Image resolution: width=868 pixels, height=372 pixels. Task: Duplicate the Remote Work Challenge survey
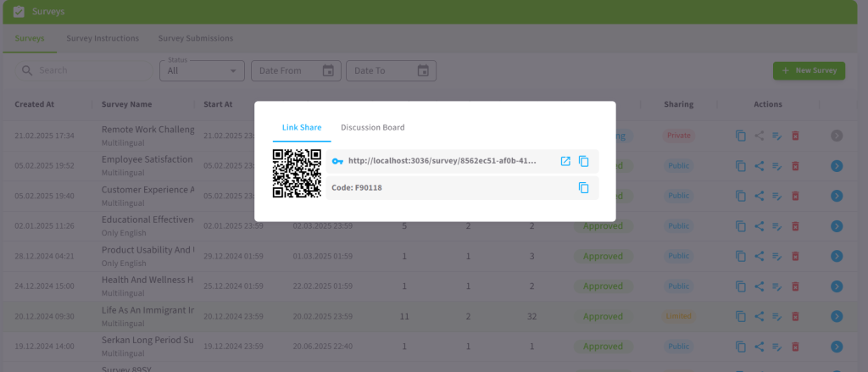[x=741, y=136]
